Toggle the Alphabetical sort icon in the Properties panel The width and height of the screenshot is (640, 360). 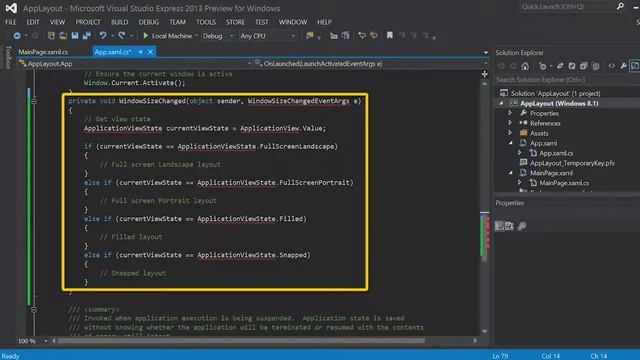point(509,226)
